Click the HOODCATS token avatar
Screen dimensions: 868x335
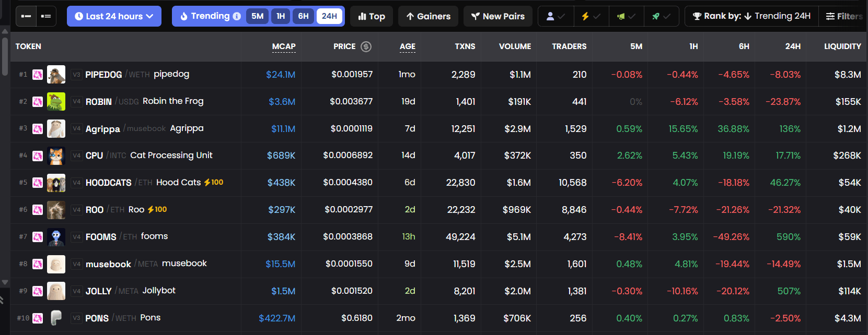(x=56, y=183)
